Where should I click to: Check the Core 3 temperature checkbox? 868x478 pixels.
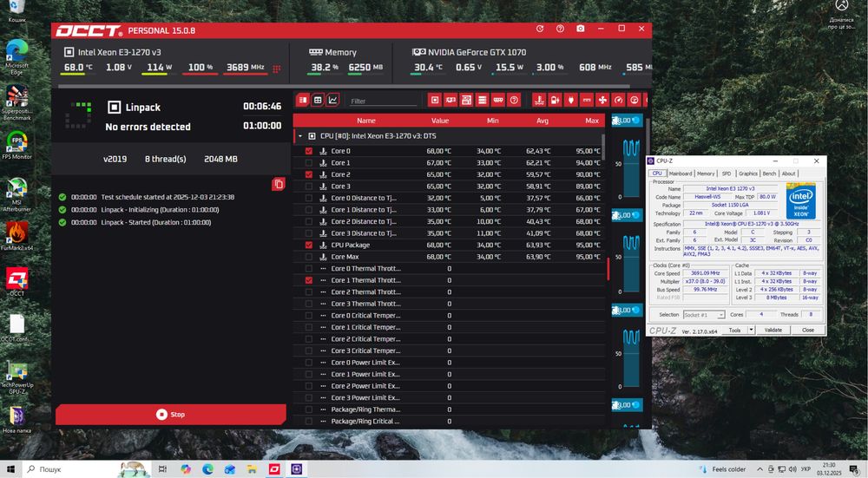point(309,187)
